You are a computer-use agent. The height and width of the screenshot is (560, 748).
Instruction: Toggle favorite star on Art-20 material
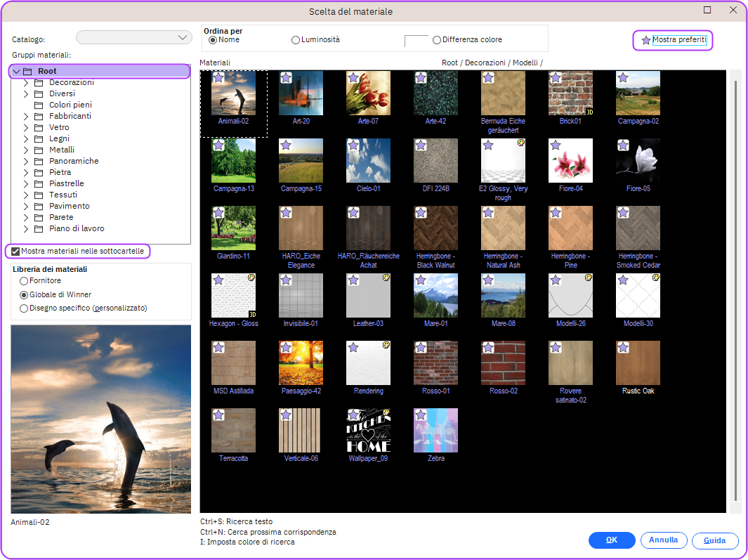(x=286, y=78)
